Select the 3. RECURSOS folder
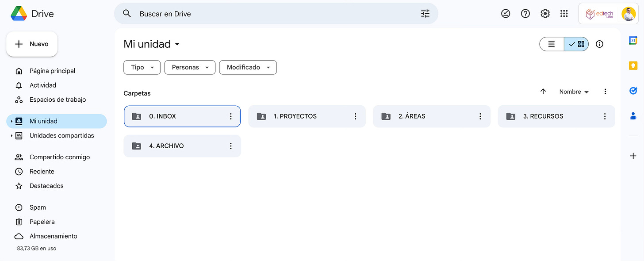 556,116
